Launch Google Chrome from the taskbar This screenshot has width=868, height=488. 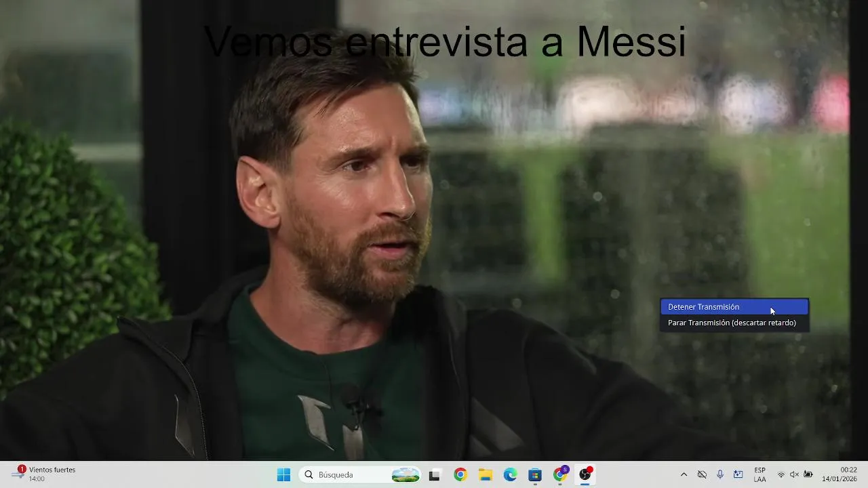[x=460, y=474]
